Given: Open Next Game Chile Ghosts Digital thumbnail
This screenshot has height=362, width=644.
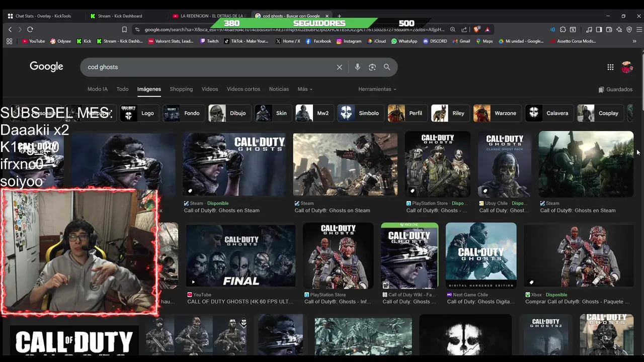Looking at the screenshot, I should pyautogui.click(x=481, y=255).
